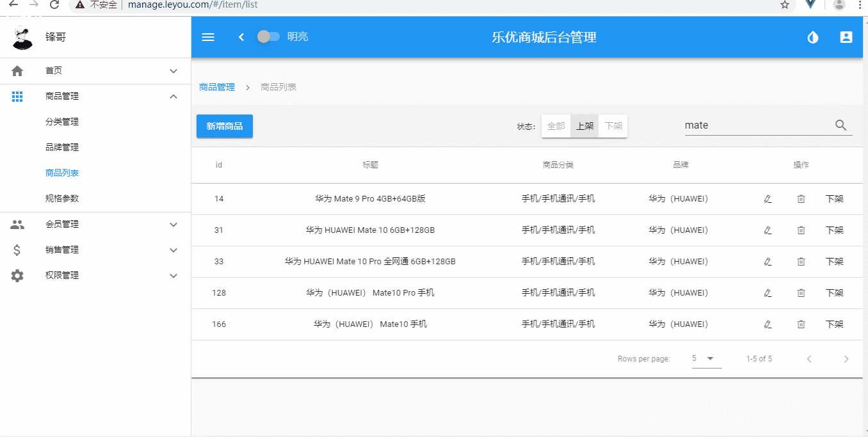Click the 标题 column header
This screenshot has width=868, height=437.
pos(371,165)
